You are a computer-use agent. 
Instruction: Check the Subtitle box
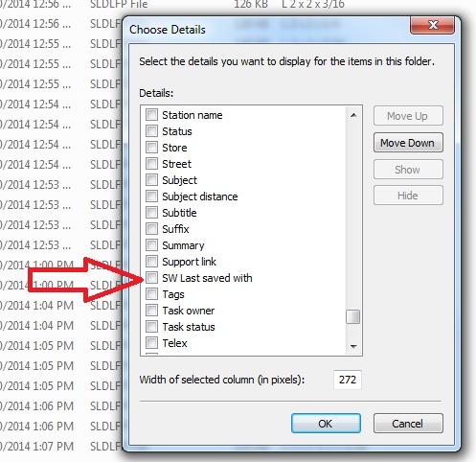151,212
